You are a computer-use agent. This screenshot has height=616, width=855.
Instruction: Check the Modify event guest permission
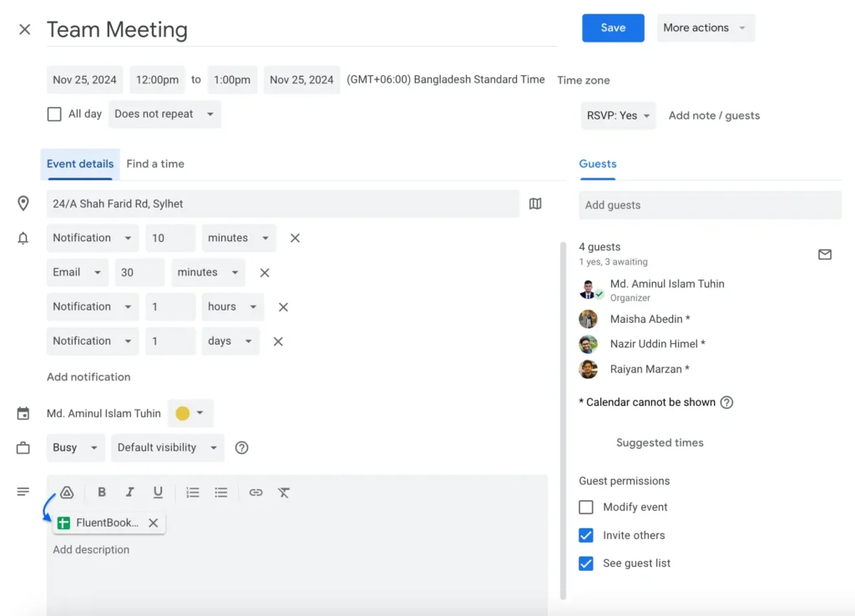point(586,507)
